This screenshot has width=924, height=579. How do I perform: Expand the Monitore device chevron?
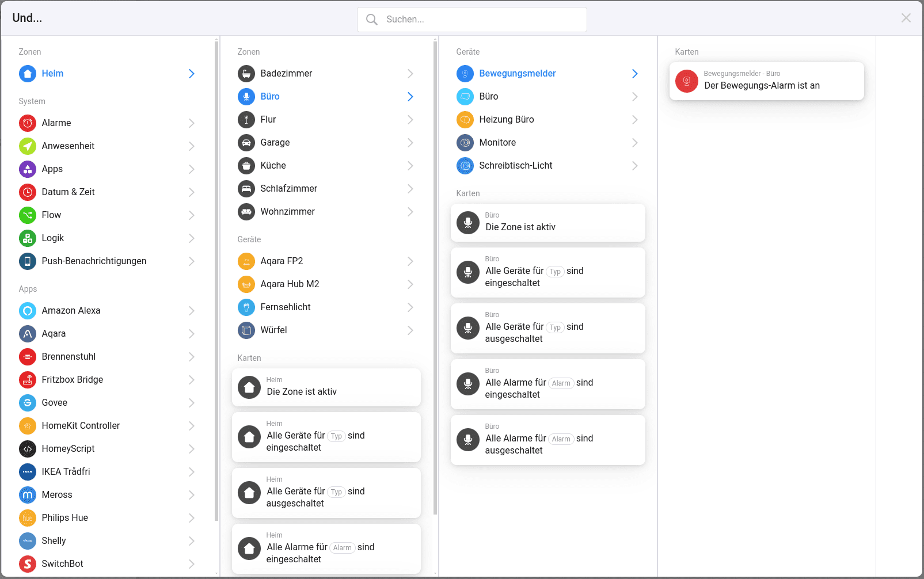pos(635,143)
